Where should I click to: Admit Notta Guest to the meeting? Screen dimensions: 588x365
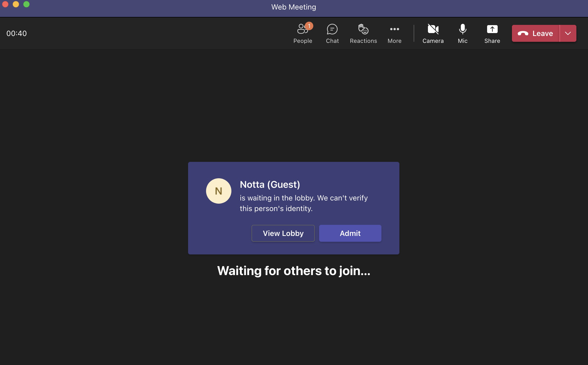tap(350, 233)
